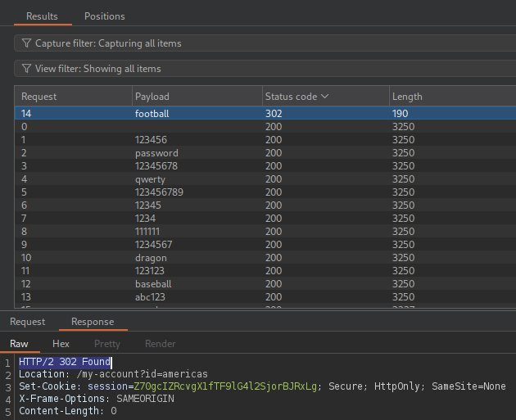This screenshot has width=516, height=420.
Task: Select request 0 row with empty payload
Action: (265, 127)
